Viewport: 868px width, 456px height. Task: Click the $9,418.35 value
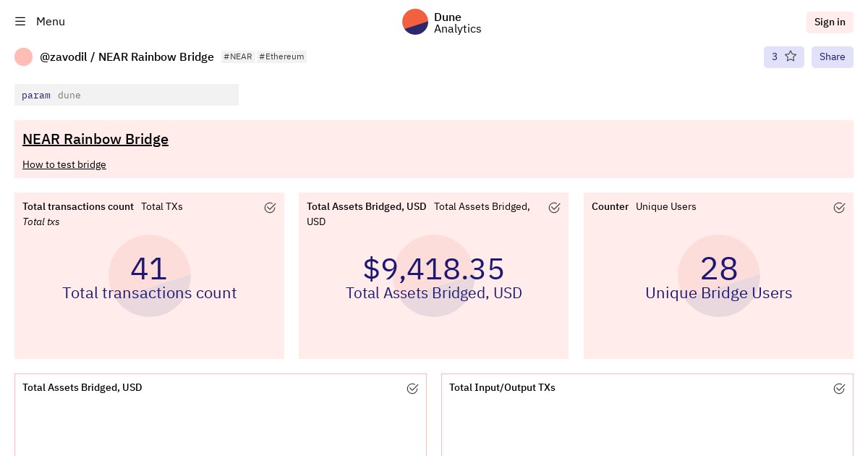[433, 269]
